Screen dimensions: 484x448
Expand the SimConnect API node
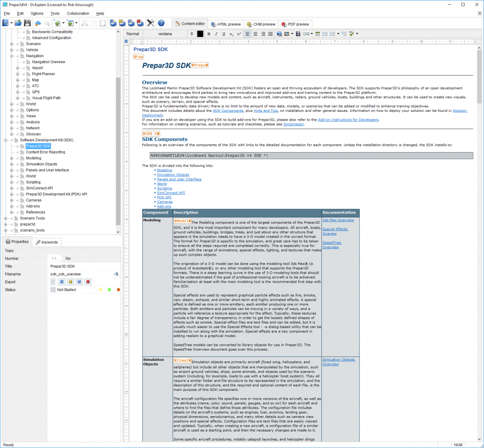pos(12,188)
